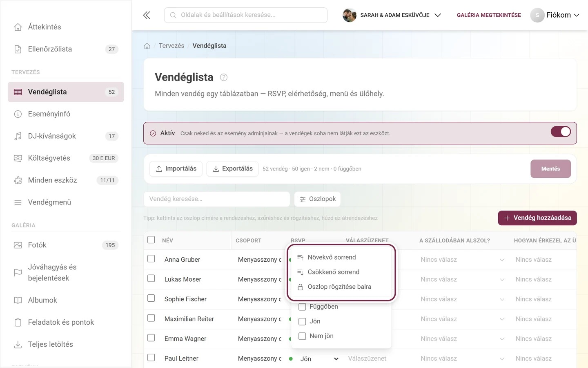Click the A szállodában alszol? column header
Image resolution: width=588 pixels, height=368 pixels.
pos(454,240)
